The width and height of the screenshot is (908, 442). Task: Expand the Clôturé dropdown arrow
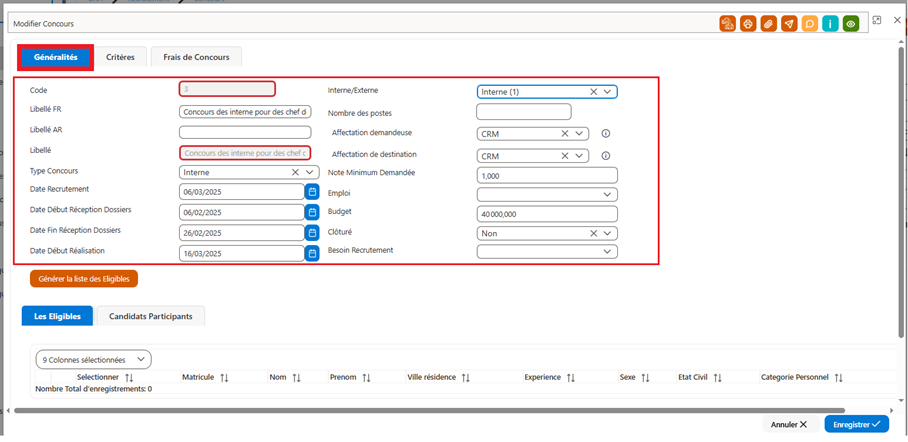(607, 233)
